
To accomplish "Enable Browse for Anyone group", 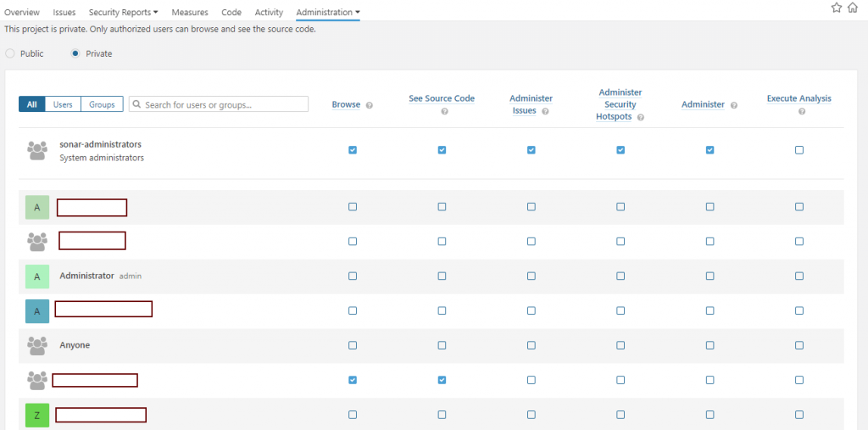I will click(353, 345).
